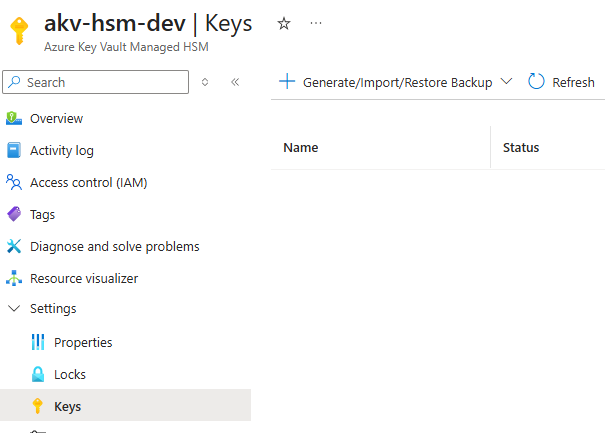Open the Activity log menu item
Viewport: 605px width, 433px height.
[x=62, y=150]
